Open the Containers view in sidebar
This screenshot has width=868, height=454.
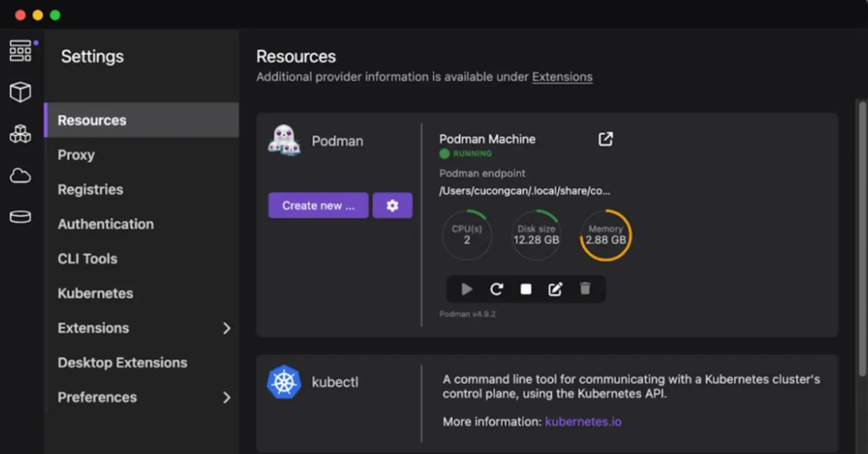pyautogui.click(x=20, y=51)
